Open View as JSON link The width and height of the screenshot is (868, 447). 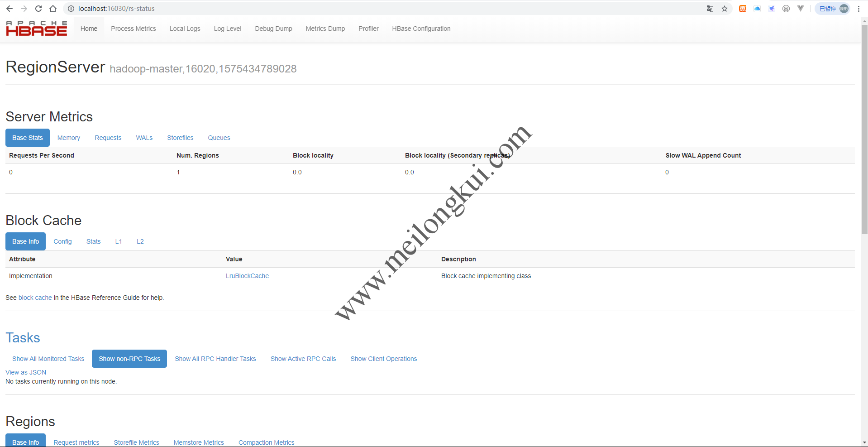[26, 372]
